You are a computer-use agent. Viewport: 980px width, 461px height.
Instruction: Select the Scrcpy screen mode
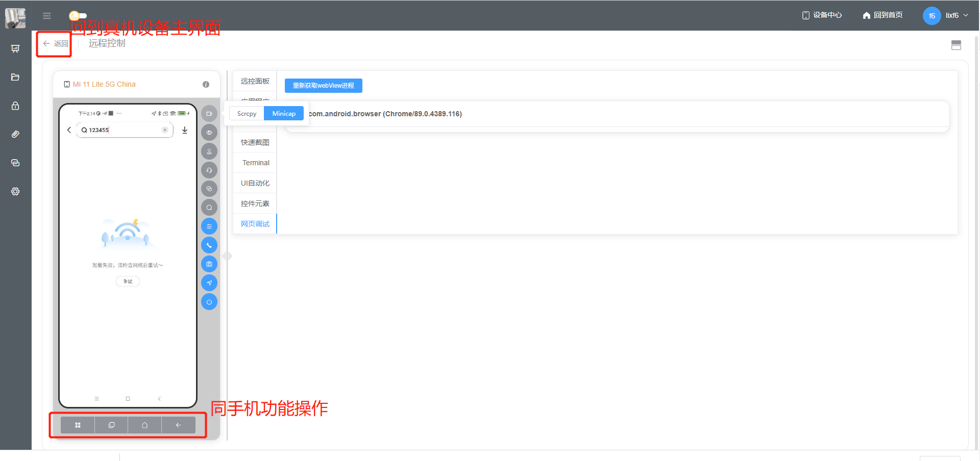(247, 114)
